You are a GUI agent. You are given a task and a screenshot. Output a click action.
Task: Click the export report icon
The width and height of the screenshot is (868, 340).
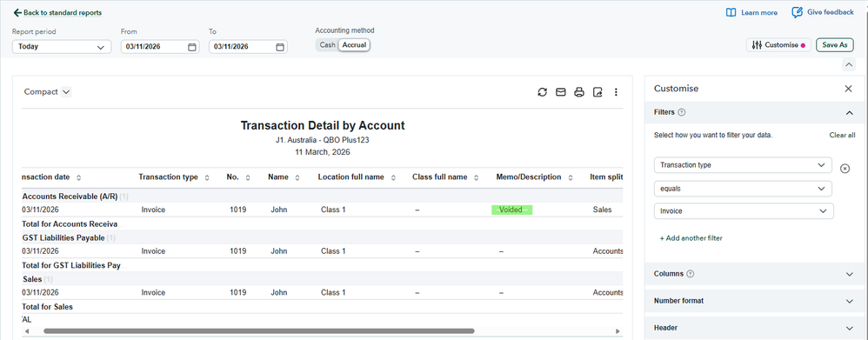(598, 92)
